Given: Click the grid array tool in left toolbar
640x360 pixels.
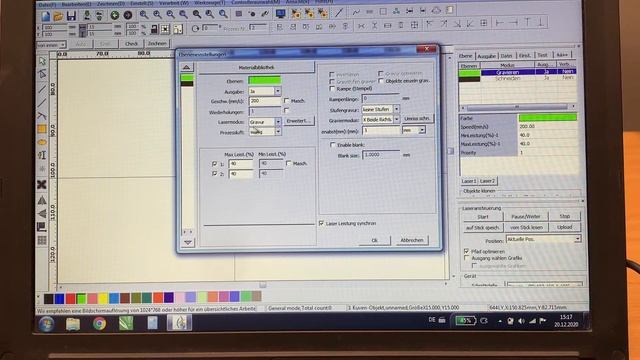Looking at the screenshot, I should (x=42, y=240).
